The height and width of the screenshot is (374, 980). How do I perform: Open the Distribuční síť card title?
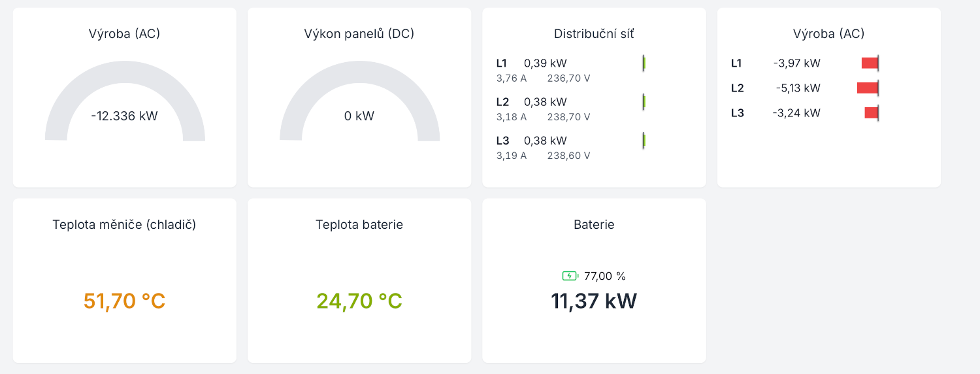tap(594, 34)
